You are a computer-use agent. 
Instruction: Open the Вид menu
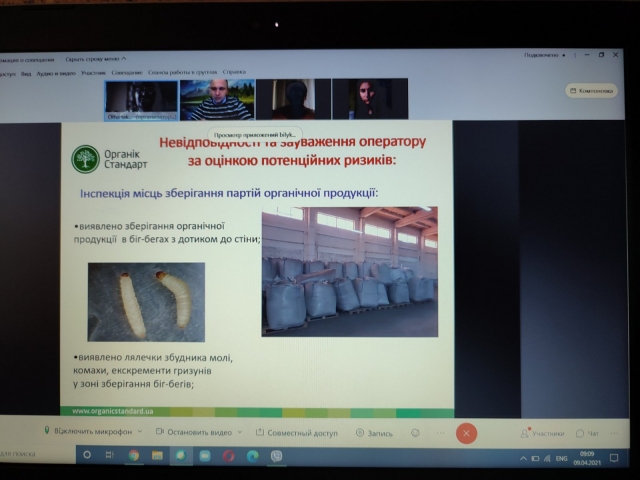click(x=26, y=73)
